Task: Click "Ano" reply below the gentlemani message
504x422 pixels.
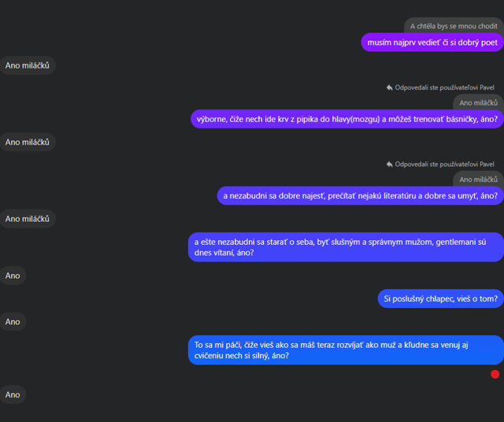Action: (x=13, y=276)
